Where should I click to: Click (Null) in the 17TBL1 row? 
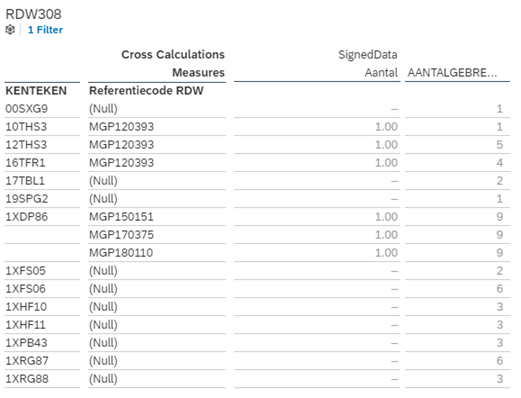pos(103,181)
